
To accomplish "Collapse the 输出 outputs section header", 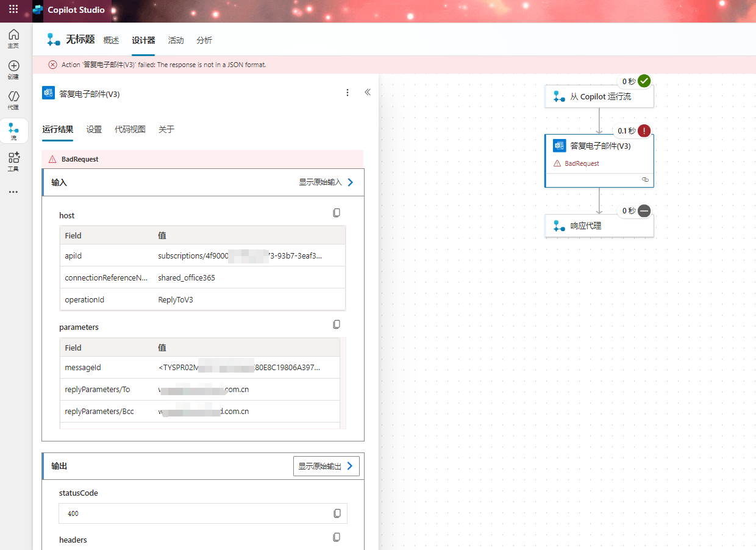I will click(x=203, y=466).
